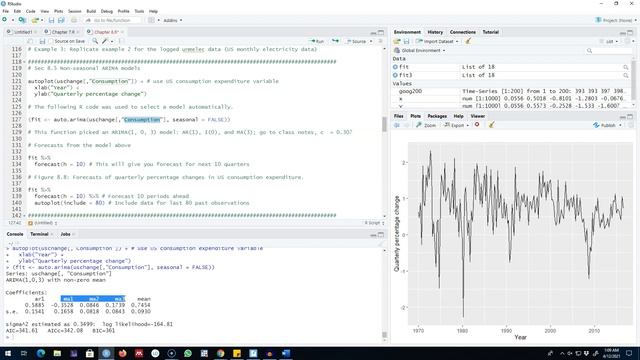
Task: Open WhatsApp from the taskbar
Action: point(188,353)
